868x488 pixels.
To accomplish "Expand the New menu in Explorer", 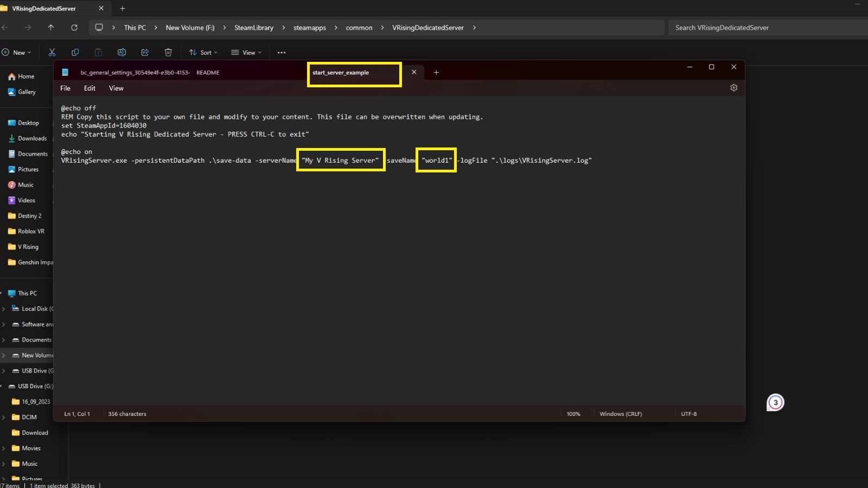I will [17, 52].
